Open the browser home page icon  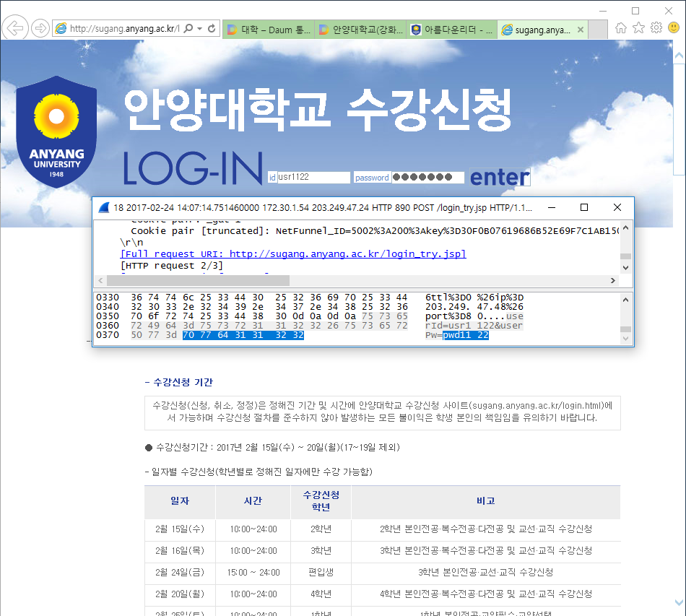pos(620,28)
